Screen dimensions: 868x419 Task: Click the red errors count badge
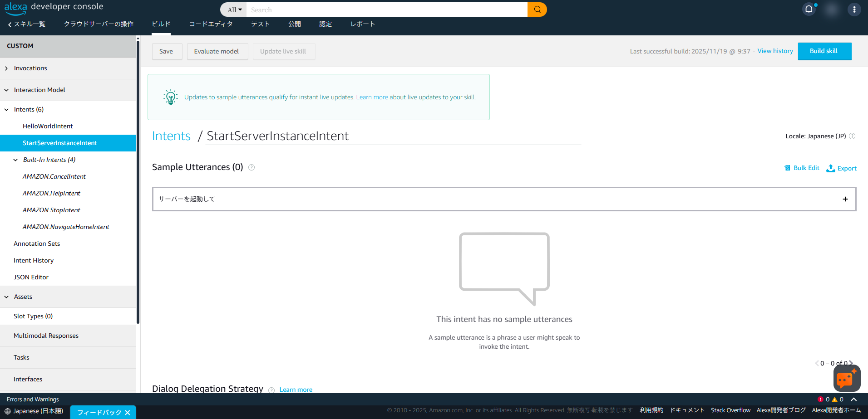821,399
